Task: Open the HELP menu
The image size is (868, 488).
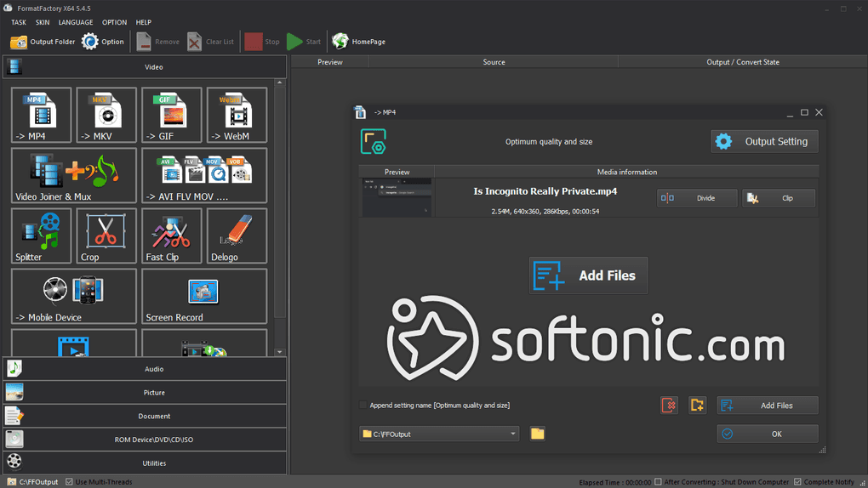Action: coord(143,22)
